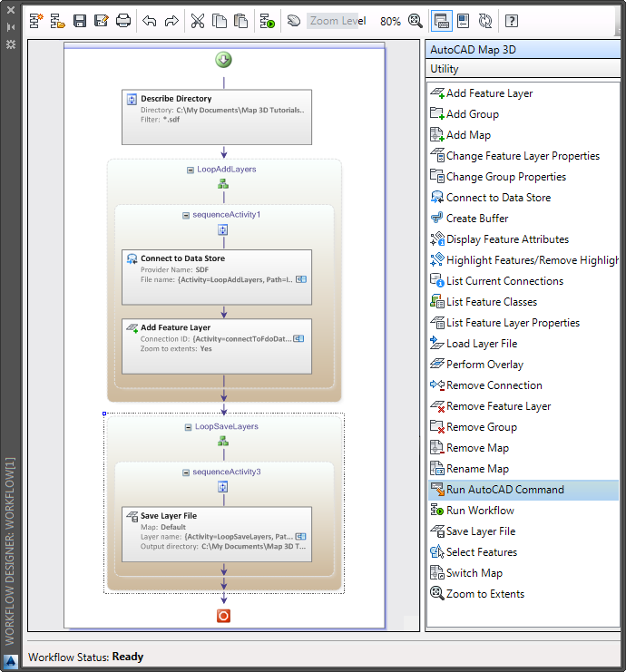The height and width of the screenshot is (672, 626).
Task: Open the AutoCAD Map 3D activity section
Action: pos(523,50)
